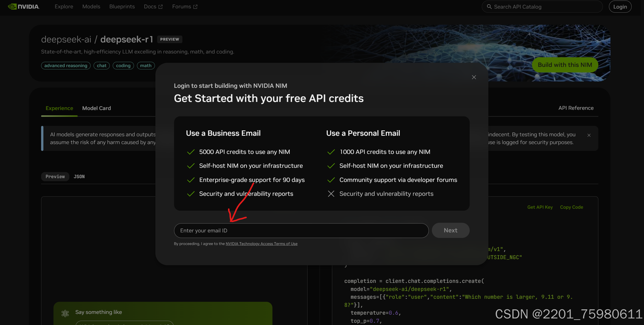Switch to the Model Card tab
Viewport: 644px width, 325px height.
pos(96,108)
